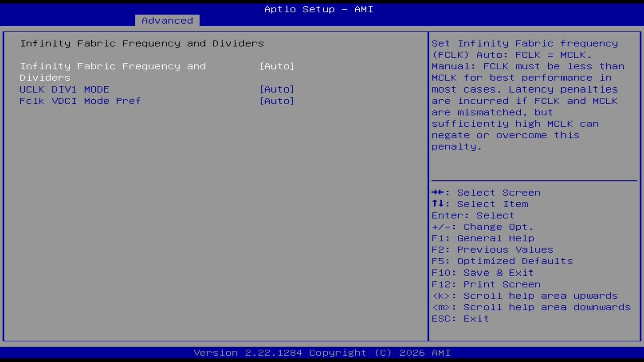Click the Select Item arrow keys hint

[x=480, y=204]
